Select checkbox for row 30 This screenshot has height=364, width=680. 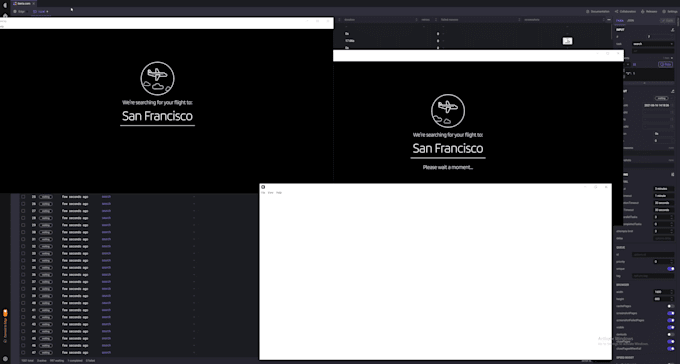click(23, 232)
